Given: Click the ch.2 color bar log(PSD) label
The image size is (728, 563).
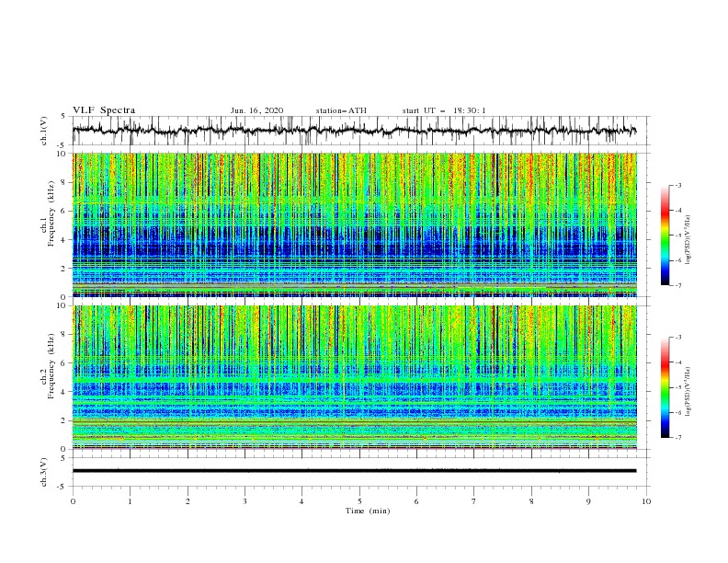Looking at the screenshot, I should click(688, 392).
